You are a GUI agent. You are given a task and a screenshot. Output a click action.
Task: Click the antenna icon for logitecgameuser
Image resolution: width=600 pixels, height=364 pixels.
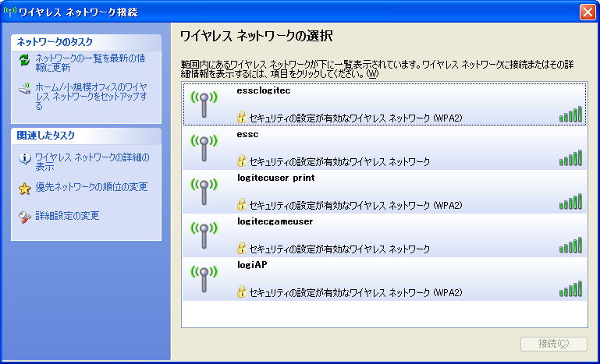coord(204,235)
